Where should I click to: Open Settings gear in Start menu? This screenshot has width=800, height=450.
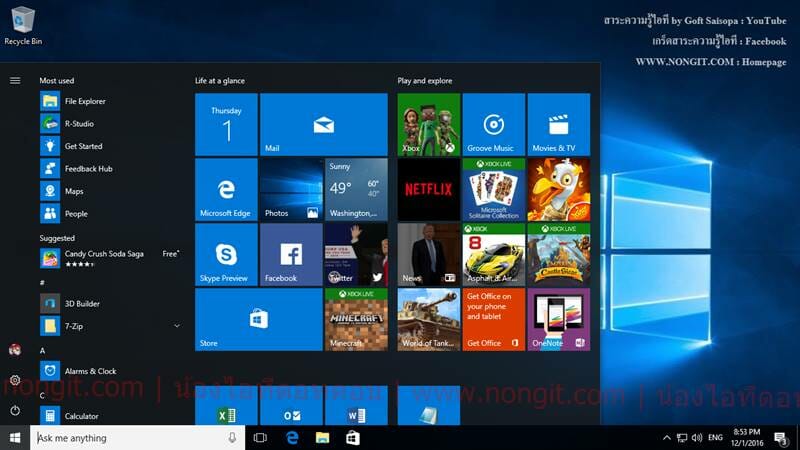[x=15, y=380]
